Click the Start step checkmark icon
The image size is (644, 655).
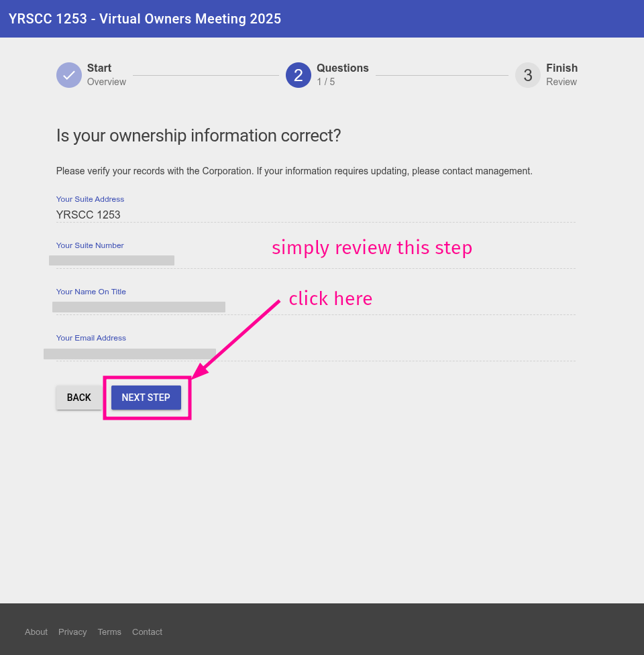click(68, 75)
